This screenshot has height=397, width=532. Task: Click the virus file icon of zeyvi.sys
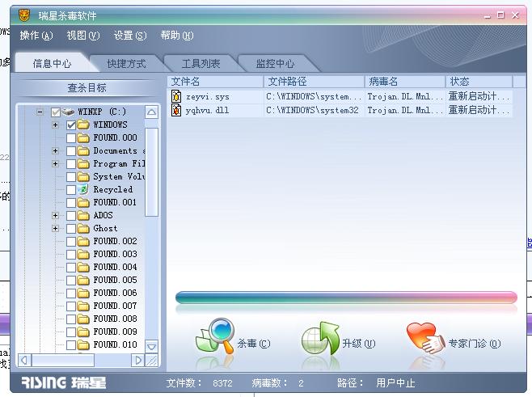pos(176,96)
